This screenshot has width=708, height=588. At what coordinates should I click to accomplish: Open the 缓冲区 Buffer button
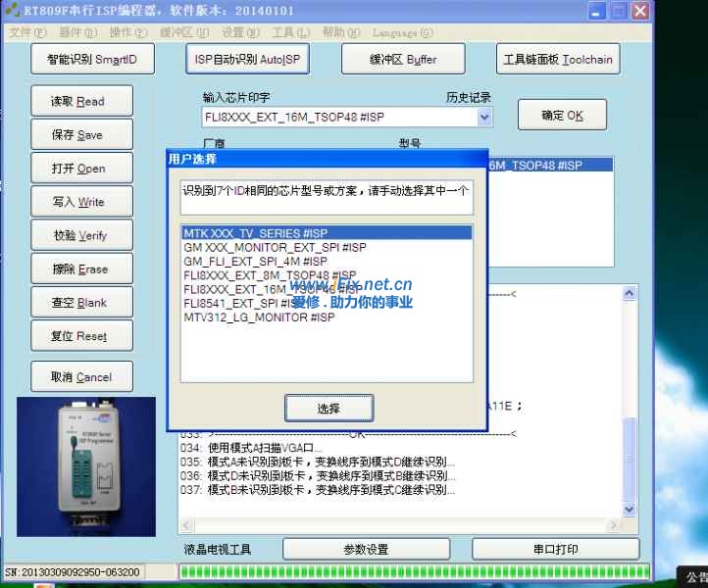(x=403, y=59)
